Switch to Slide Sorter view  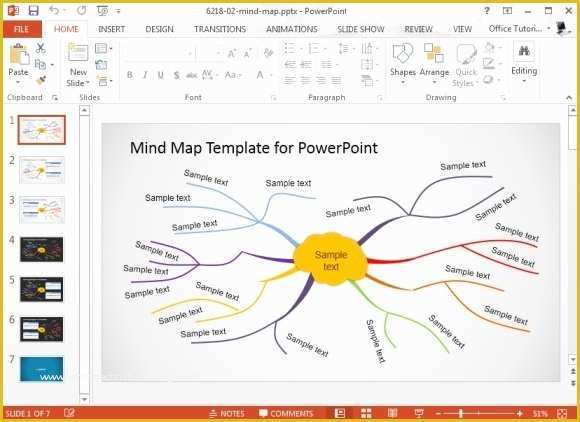pyautogui.click(x=366, y=413)
